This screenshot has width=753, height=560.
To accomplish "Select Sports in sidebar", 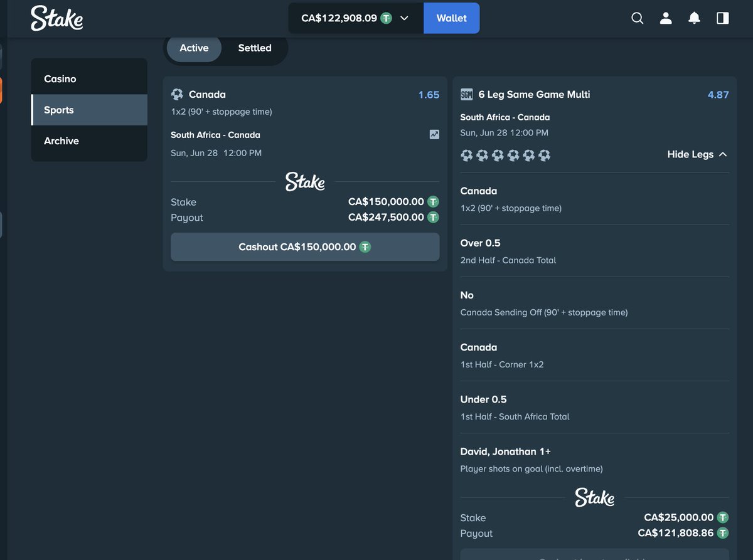I will pos(89,110).
